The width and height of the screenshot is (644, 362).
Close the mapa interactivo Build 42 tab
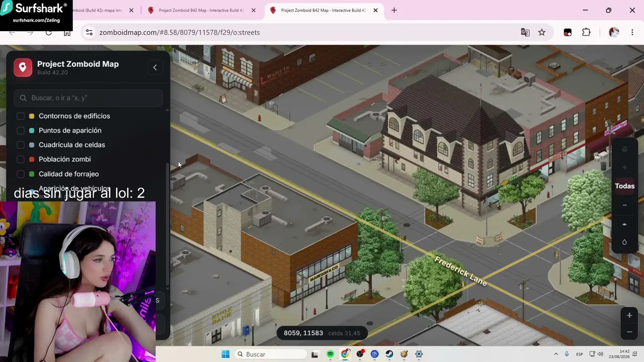click(x=131, y=10)
